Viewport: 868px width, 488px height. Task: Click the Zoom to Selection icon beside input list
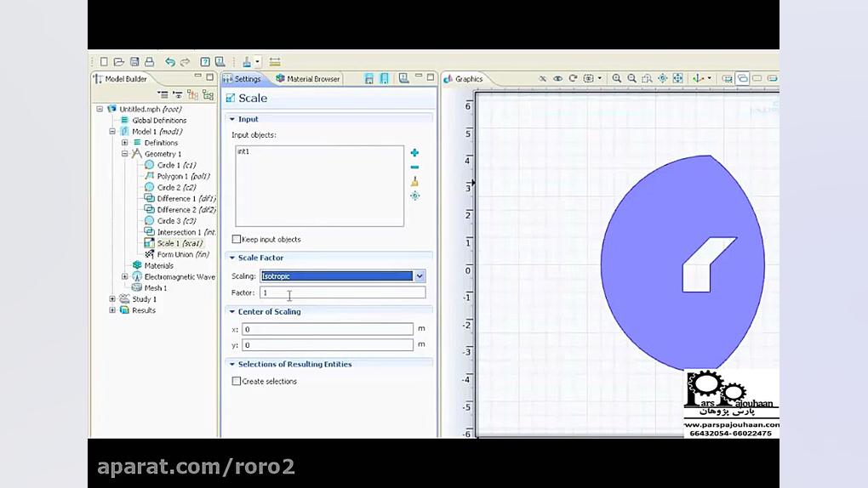[x=414, y=196]
